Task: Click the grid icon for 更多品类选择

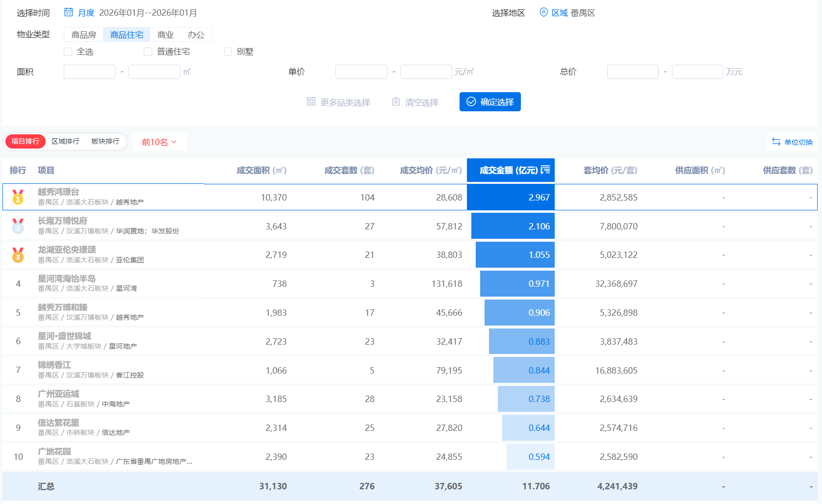Action: coord(311,101)
